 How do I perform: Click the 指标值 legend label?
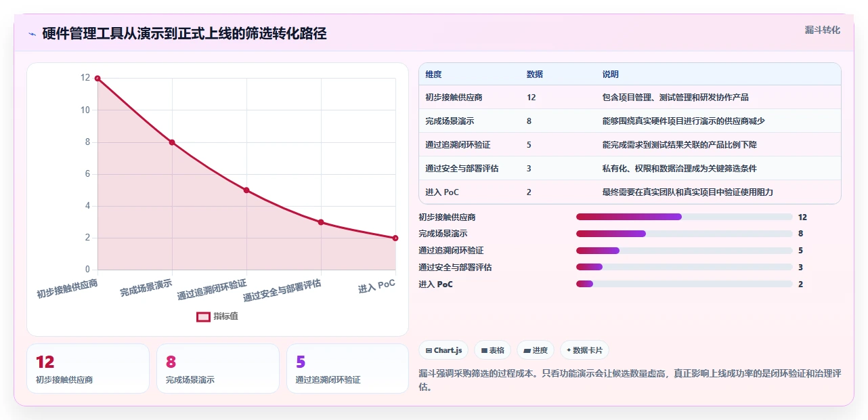[226, 316]
